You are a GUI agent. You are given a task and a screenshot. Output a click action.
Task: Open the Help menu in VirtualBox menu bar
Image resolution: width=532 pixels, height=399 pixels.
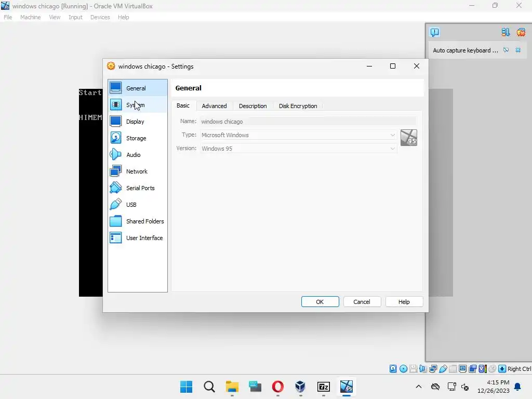coord(124,17)
